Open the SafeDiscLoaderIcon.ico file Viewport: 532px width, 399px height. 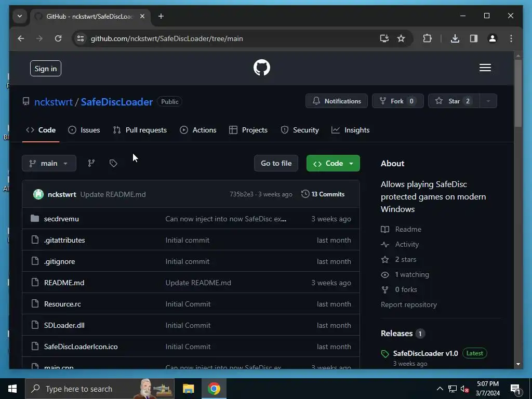[x=81, y=347]
